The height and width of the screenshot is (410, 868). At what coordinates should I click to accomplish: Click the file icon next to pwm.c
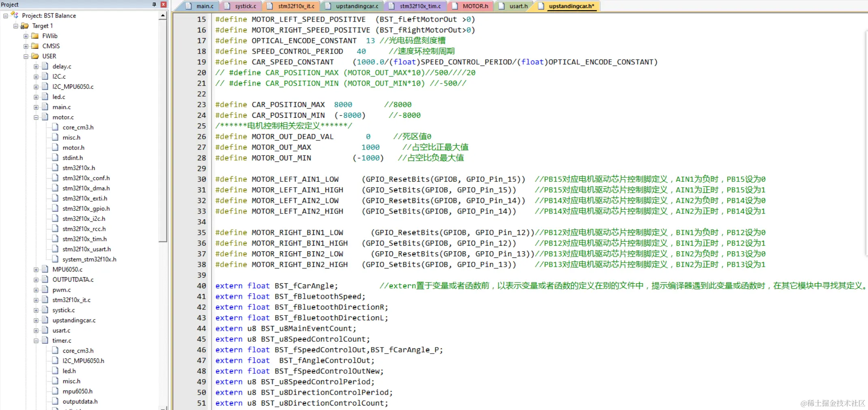45,289
